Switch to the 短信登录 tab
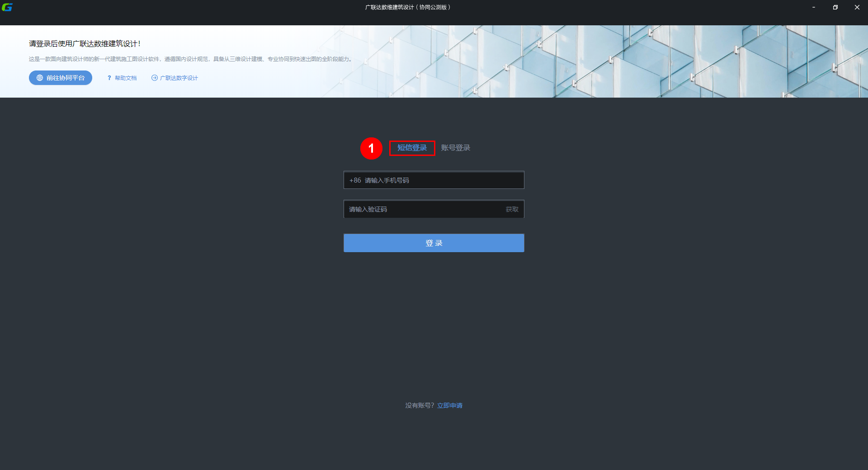Viewport: 868px width, 470px height. [412, 148]
